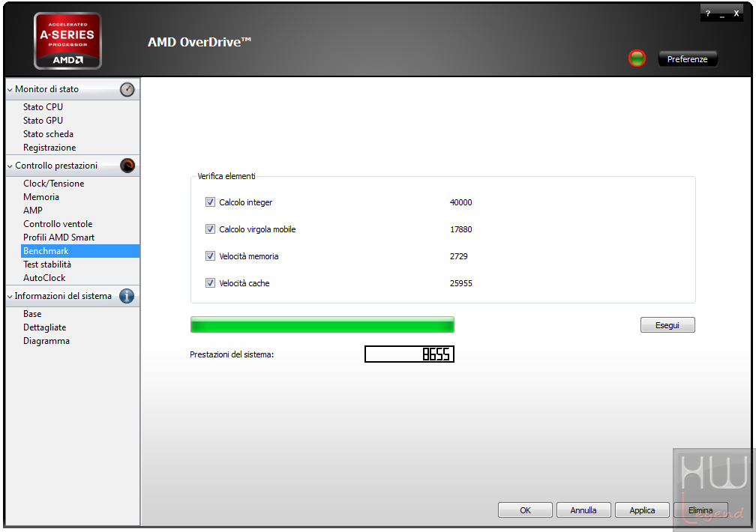Image resolution: width=756 pixels, height=532 pixels.
Task: Click the AMD OverDrive title text
Action: click(199, 43)
